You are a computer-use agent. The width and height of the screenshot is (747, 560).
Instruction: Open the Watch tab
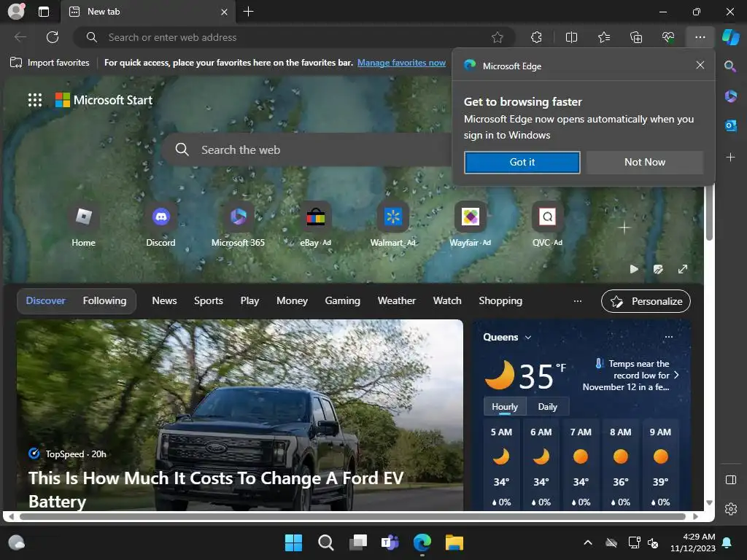447,301
